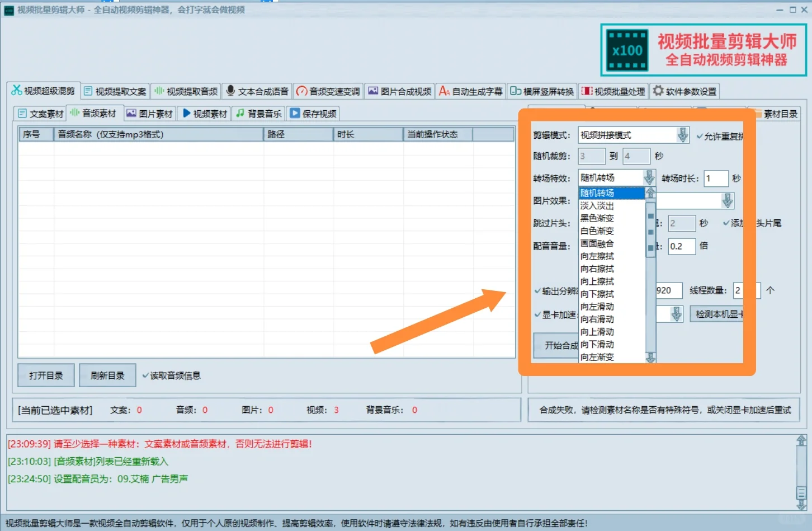This screenshot has height=531, width=812.
Task: Choose 淡入淡出 transition option
Action: pyautogui.click(x=612, y=206)
